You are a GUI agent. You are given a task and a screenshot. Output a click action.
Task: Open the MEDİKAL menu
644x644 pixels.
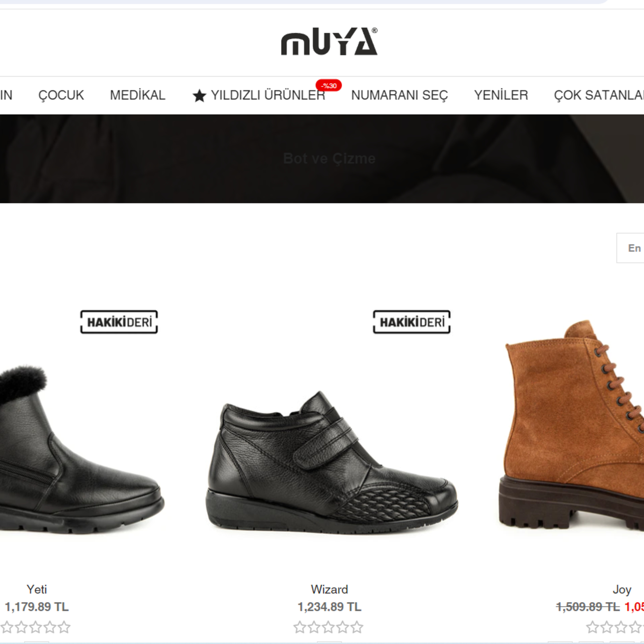[x=138, y=95]
